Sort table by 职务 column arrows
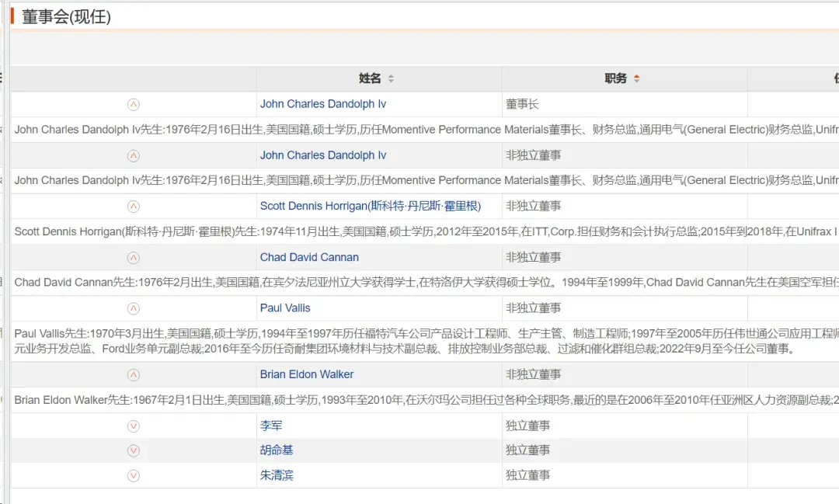The height and width of the screenshot is (504, 839). 636,78
